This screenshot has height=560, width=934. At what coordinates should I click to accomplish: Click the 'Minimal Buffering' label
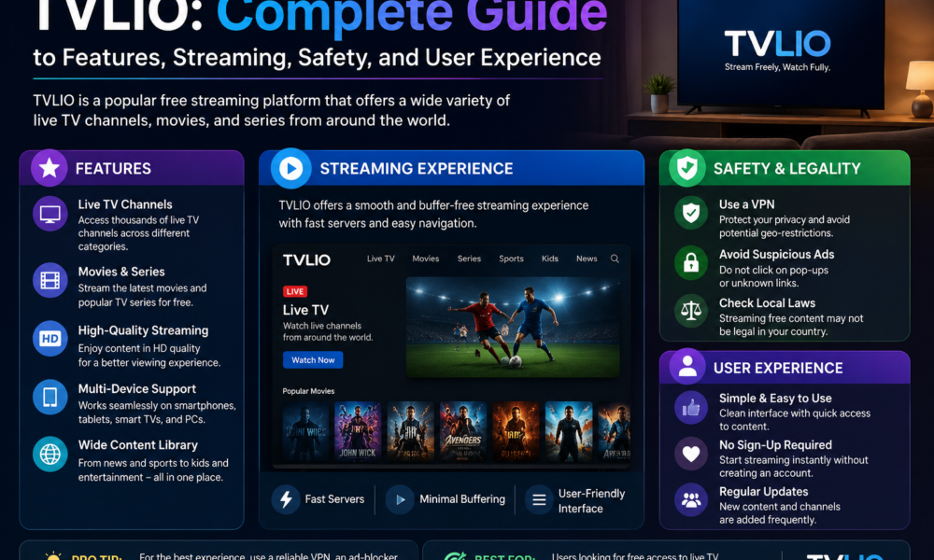click(x=462, y=499)
